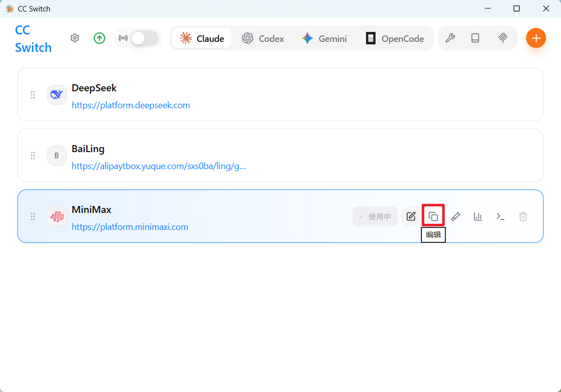
Task: Open the platform.minimaxi.com link
Action: [x=130, y=227]
